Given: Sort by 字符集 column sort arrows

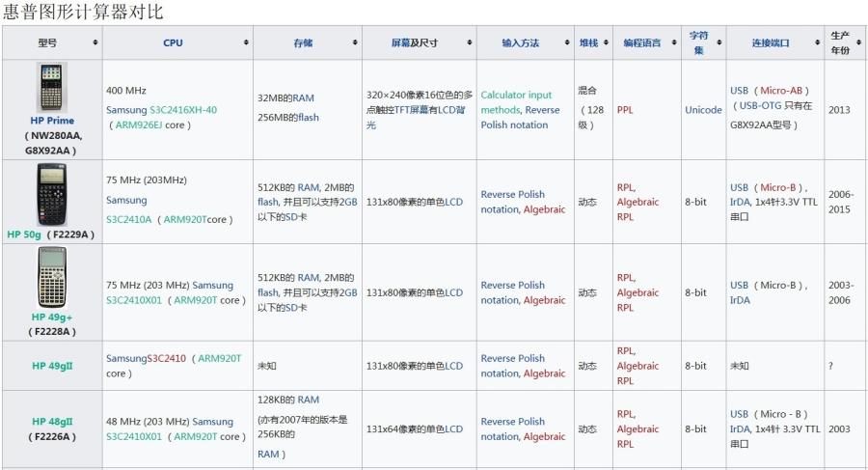Looking at the screenshot, I should [x=719, y=42].
